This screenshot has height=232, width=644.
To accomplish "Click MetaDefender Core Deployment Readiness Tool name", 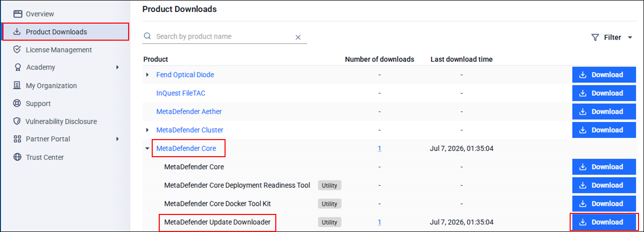I will (x=237, y=185).
